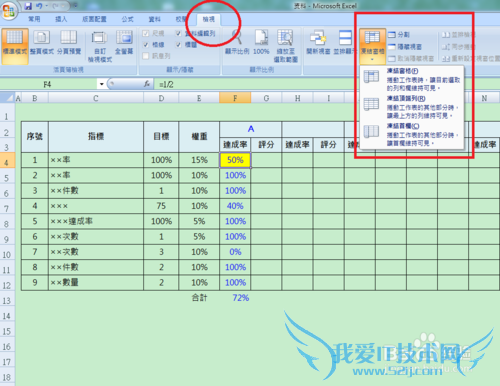Choose Freeze Panes (凍結窗格 F) menu option
This screenshot has width=500, height=386.
pyautogui.click(x=412, y=79)
